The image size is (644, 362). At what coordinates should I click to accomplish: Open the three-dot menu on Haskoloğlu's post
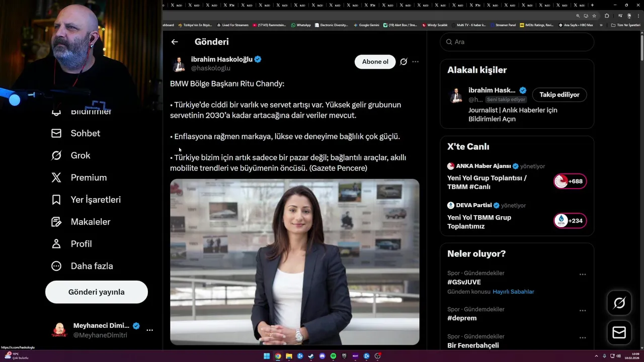click(x=415, y=62)
